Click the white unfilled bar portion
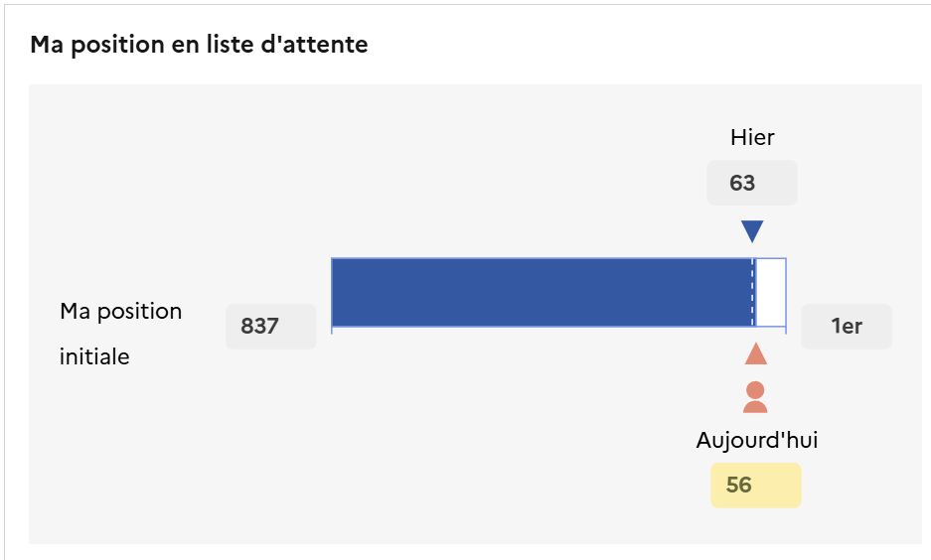This screenshot has width=931, height=560. click(771, 292)
